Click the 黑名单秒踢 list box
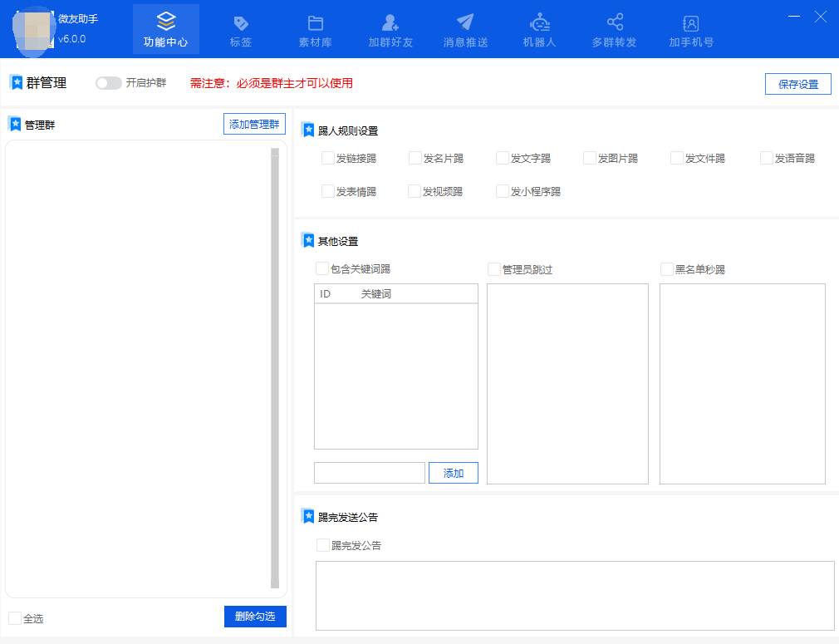839x644 pixels. [743, 384]
